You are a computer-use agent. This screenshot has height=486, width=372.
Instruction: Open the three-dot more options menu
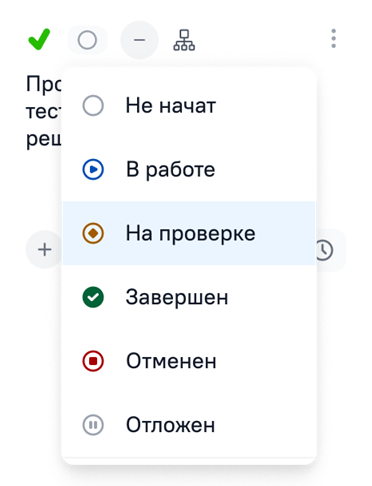(x=333, y=39)
